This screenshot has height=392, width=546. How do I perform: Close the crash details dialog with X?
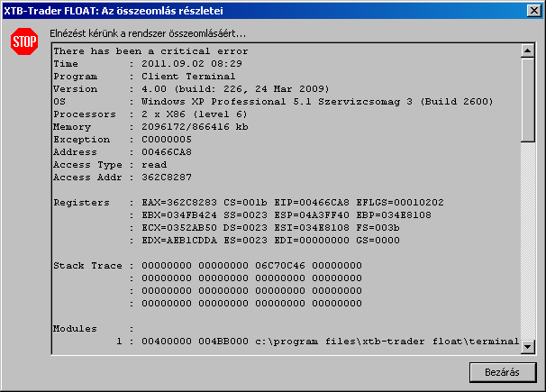(x=533, y=11)
